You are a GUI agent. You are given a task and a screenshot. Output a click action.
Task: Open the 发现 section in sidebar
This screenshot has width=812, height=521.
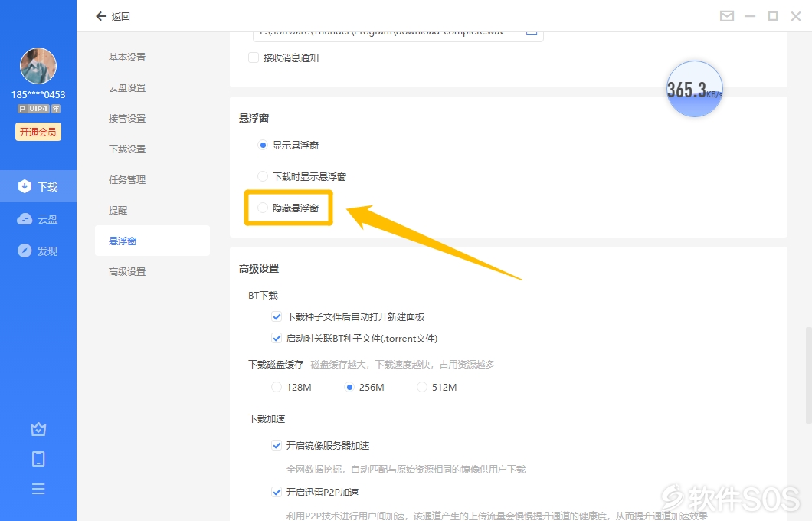[x=38, y=251]
